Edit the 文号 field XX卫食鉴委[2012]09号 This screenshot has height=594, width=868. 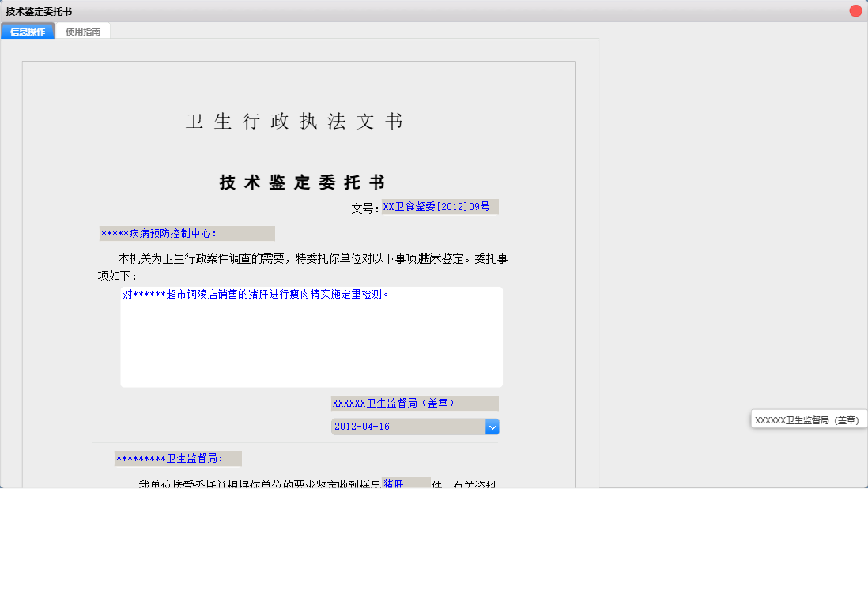point(439,206)
